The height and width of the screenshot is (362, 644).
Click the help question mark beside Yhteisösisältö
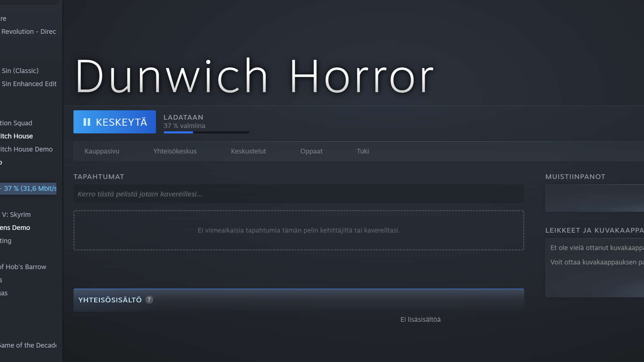coord(149,300)
